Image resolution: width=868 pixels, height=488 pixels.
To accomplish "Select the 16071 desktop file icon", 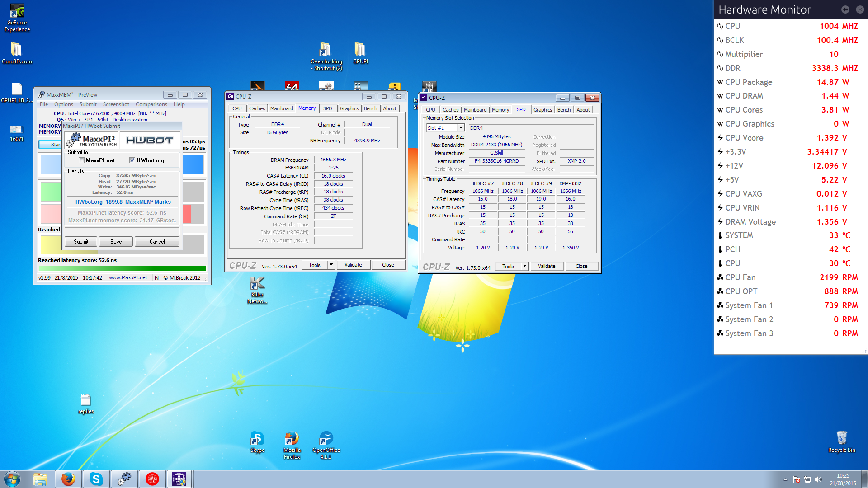I will coord(17,132).
